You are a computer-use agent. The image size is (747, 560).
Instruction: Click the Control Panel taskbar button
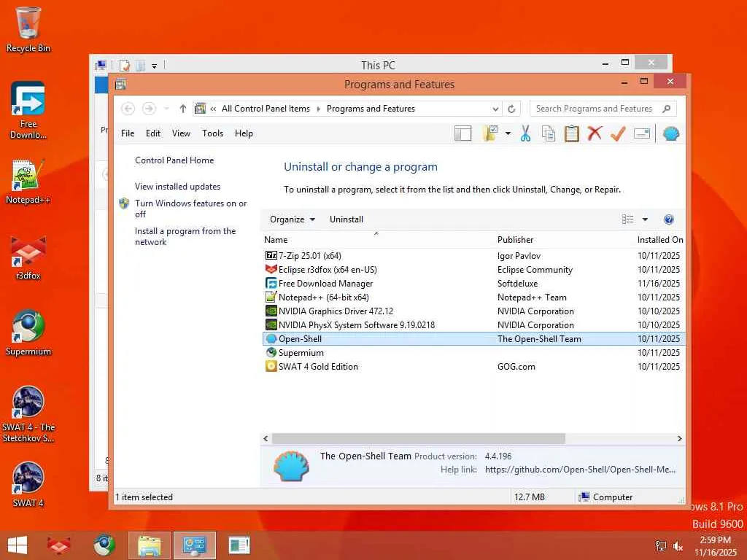coord(194,545)
